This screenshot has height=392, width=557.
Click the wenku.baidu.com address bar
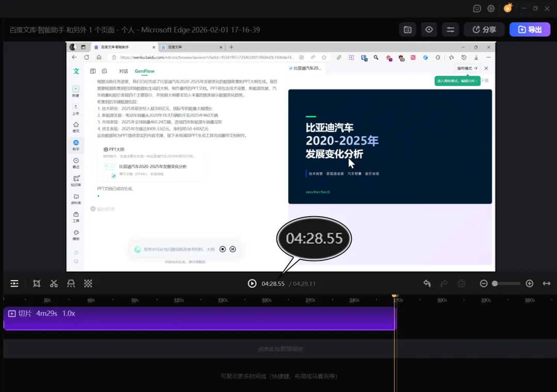pyautogui.click(x=207, y=57)
